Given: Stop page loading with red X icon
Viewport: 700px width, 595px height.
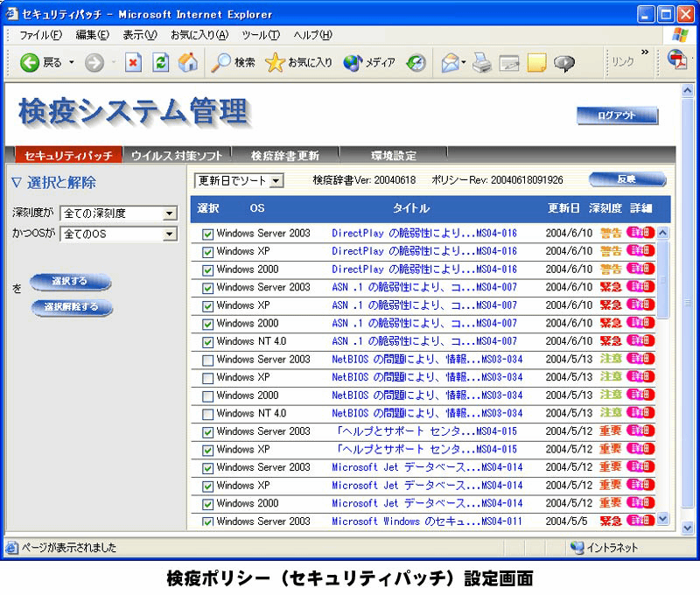Looking at the screenshot, I should coord(133,62).
